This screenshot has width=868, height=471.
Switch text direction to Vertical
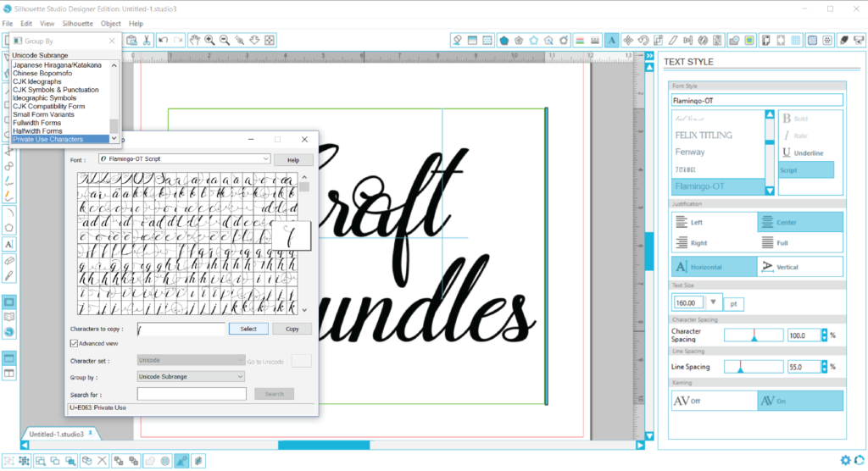[800, 267]
